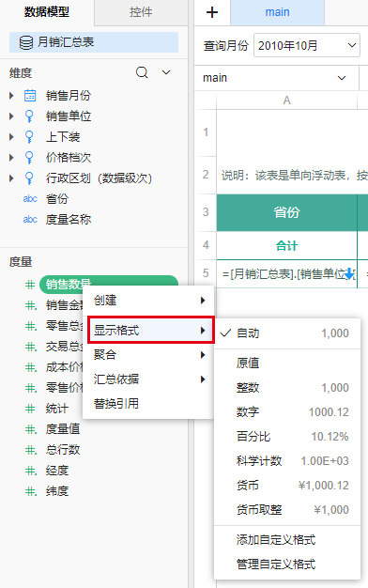
Task: Select the 销售数量 measure
Action: [109, 285]
